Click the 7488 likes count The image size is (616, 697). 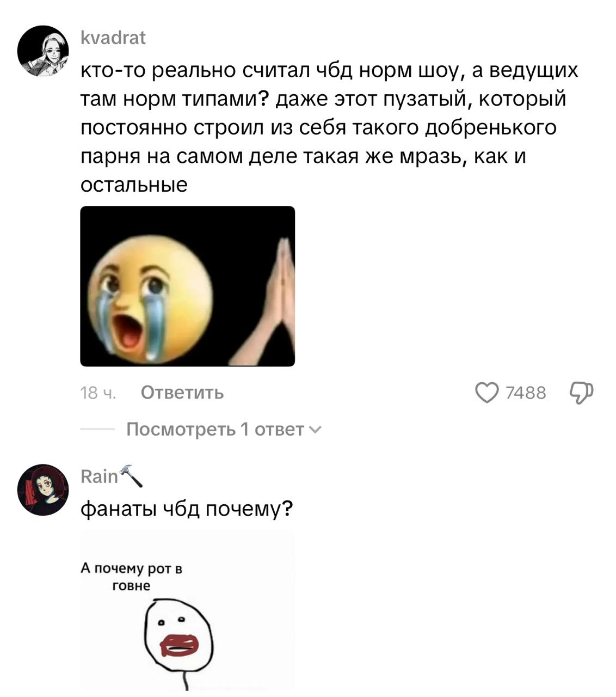coord(526,393)
